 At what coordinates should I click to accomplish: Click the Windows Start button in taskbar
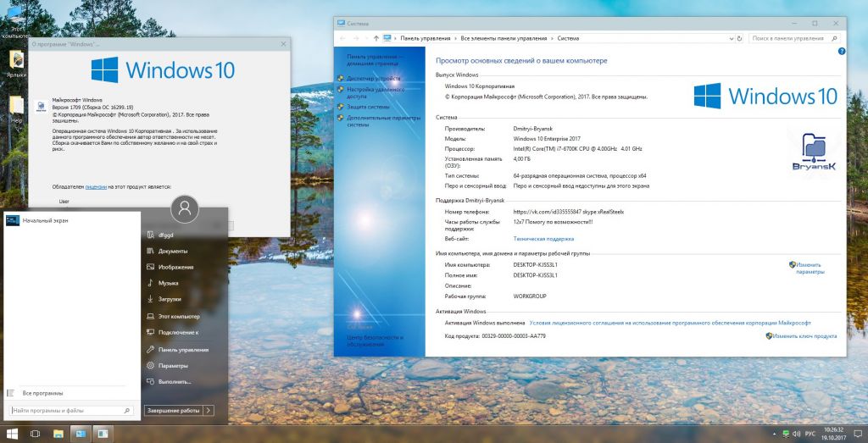coord(12,434)
